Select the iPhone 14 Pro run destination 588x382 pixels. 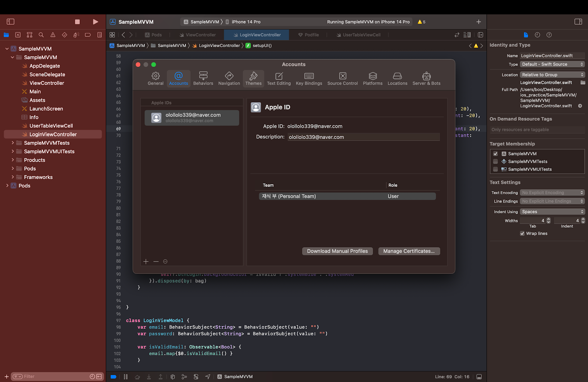tap(243, 22)
